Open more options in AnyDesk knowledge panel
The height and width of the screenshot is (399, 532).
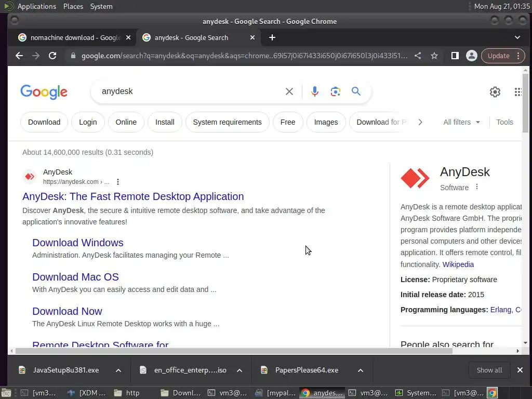point(477,187)
